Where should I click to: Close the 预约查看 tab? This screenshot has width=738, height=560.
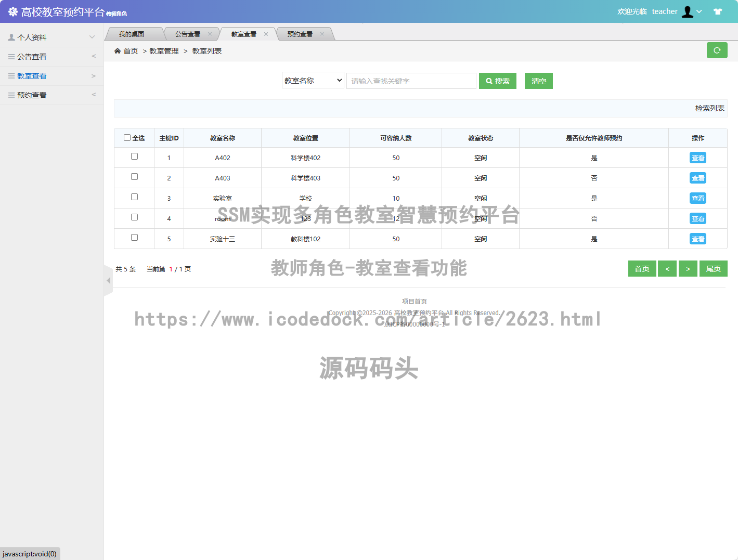(322, 34)
